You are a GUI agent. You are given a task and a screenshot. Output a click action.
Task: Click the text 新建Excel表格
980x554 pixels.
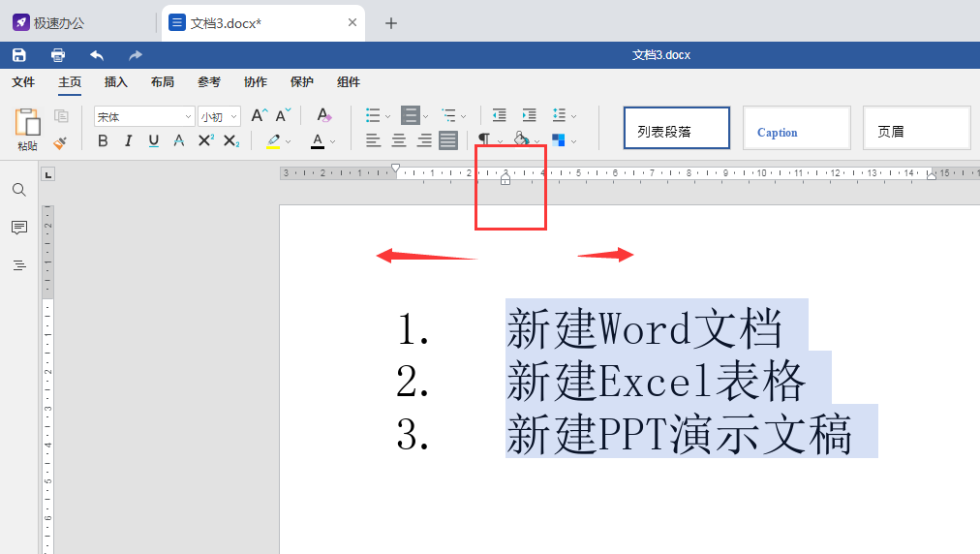656,381
